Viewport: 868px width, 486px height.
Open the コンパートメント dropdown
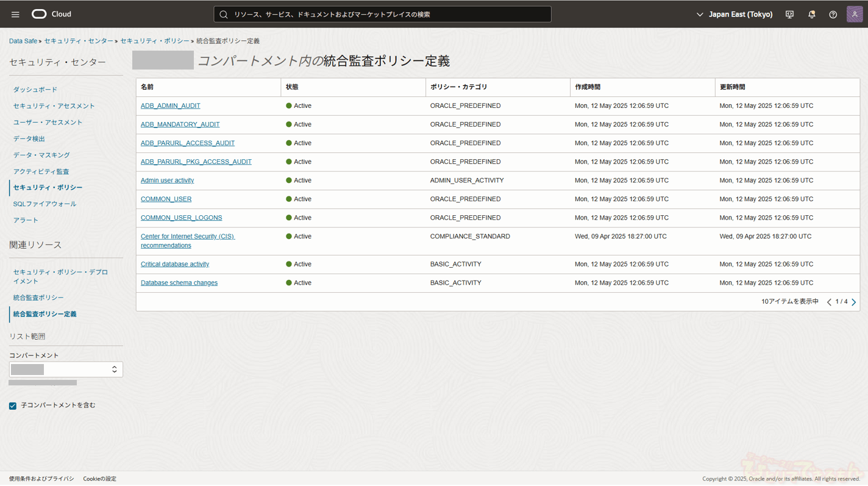click(x=66, y=370)
